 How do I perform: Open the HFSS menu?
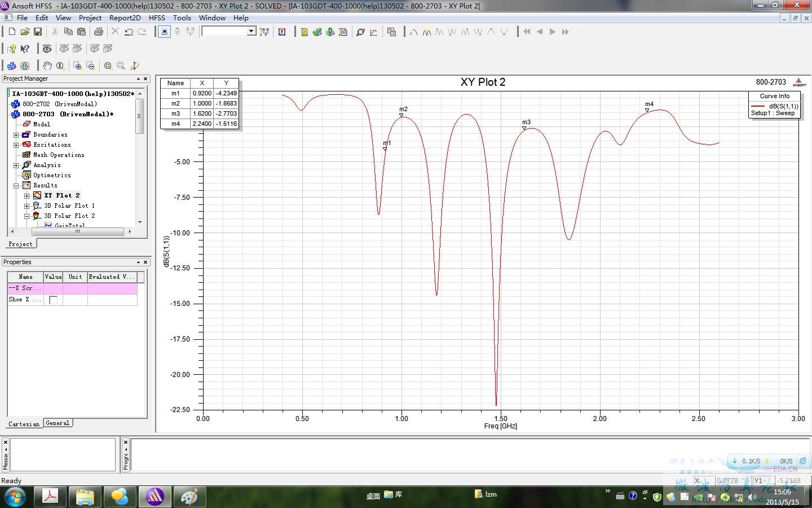(x=157, y=17)
